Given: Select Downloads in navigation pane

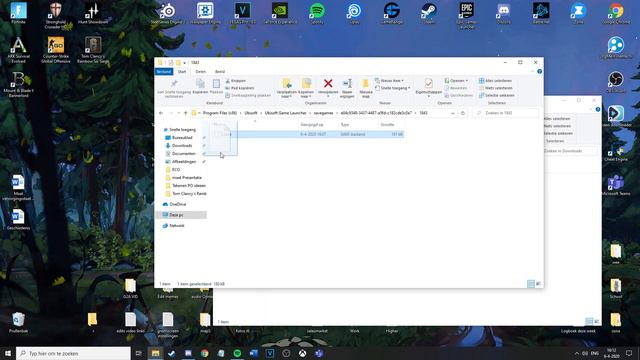Looking at the screenshot, I should (x=182, y=146).
